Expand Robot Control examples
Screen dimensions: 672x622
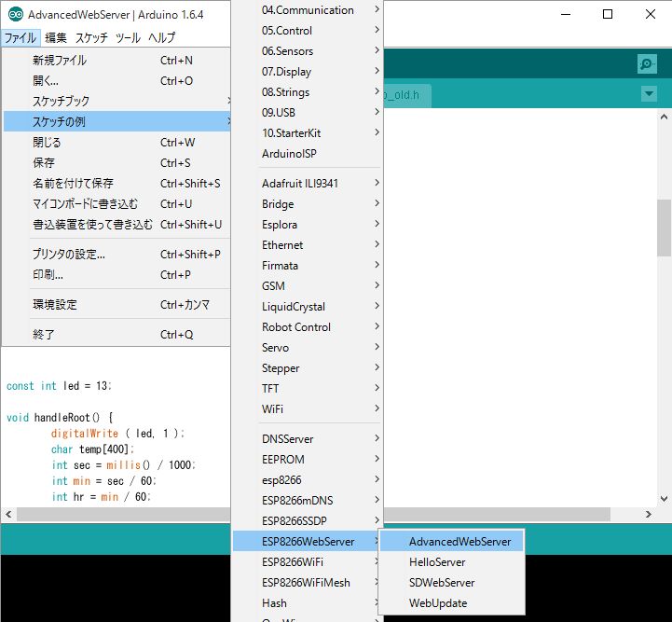(x=307, y=327)
